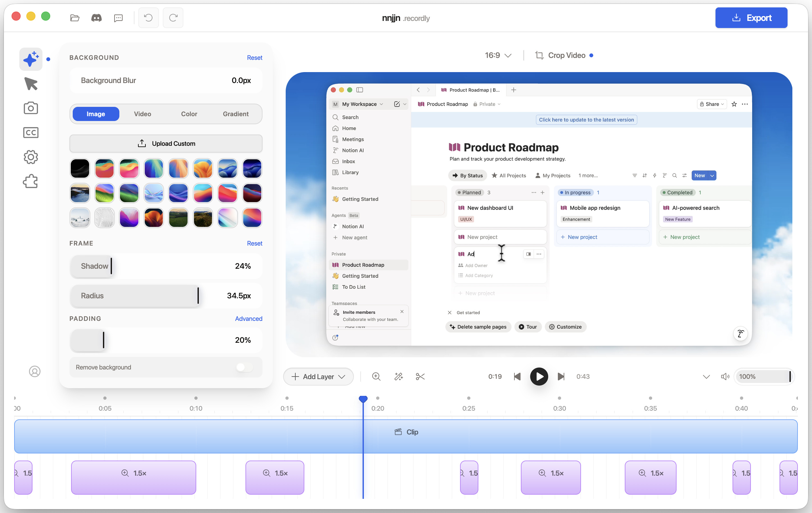This screenshot has width=812, height=513.
Task: Skip to the next frame marker
Action: click(561, 377)
